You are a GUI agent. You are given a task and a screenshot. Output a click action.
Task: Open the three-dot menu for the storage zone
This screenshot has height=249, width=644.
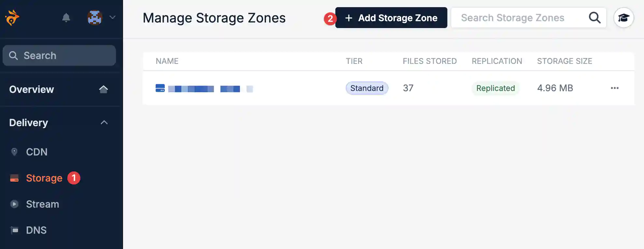[x=615, y=88]
